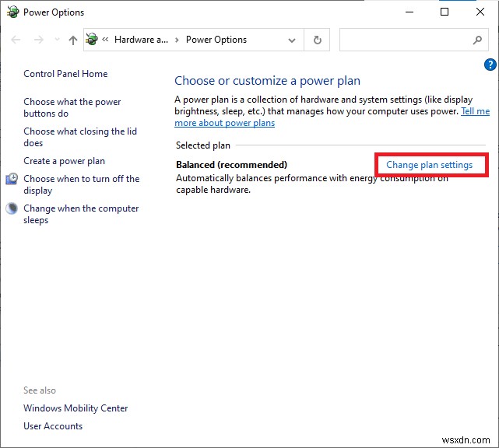
Task: Open User Accounts link
Action: [53, 426]
